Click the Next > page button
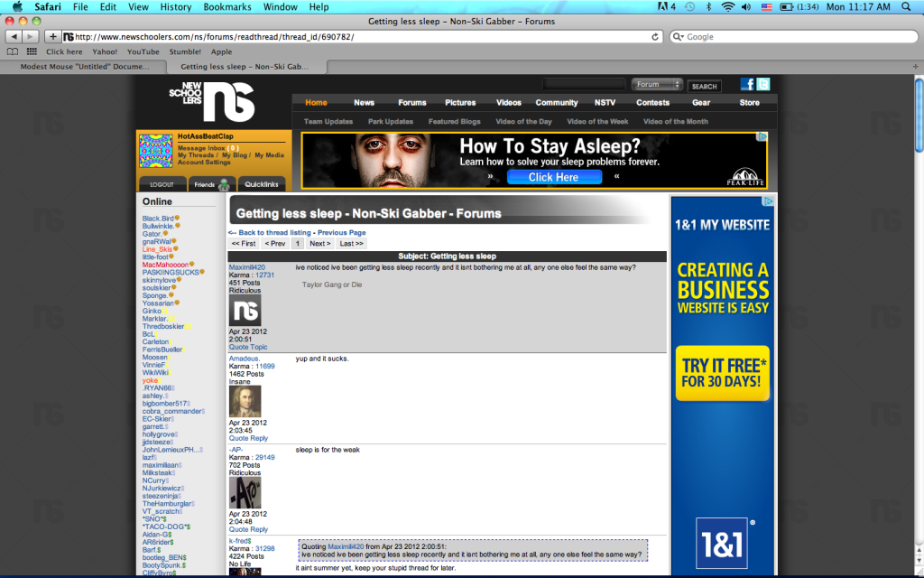The image size is (924, 578). pyautogui.click(x=319, y=244)
